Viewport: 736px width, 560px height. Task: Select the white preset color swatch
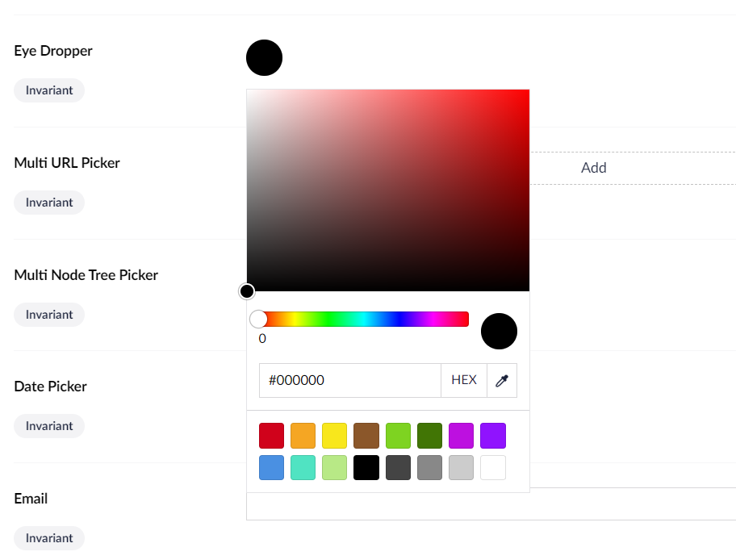click(x=492, y=467)
